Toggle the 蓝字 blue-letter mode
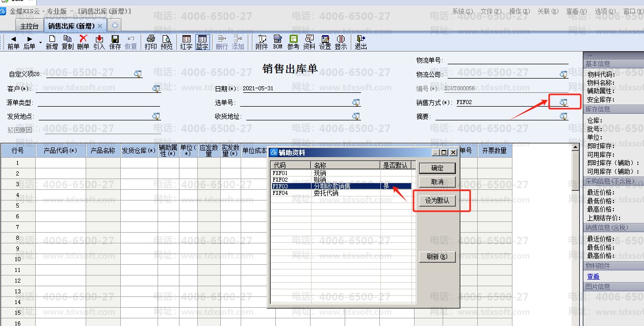 tap(202, 42)
